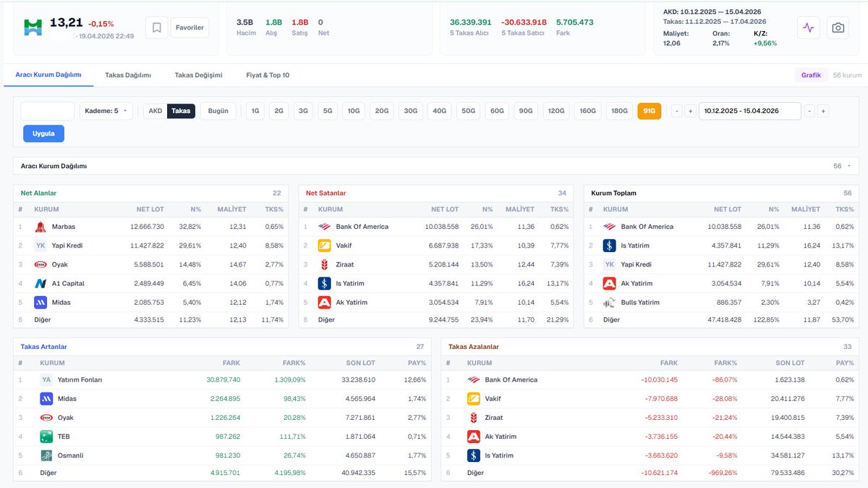
Task: Click Marbas logo in Net Alanlar
Action: pos(41,227)
